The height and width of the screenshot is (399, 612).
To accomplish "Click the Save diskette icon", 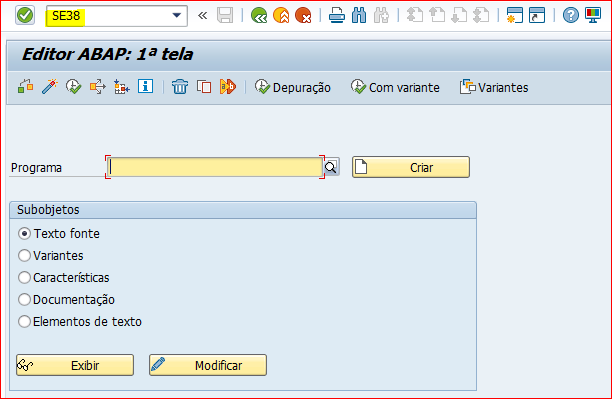I will point(225,16).
